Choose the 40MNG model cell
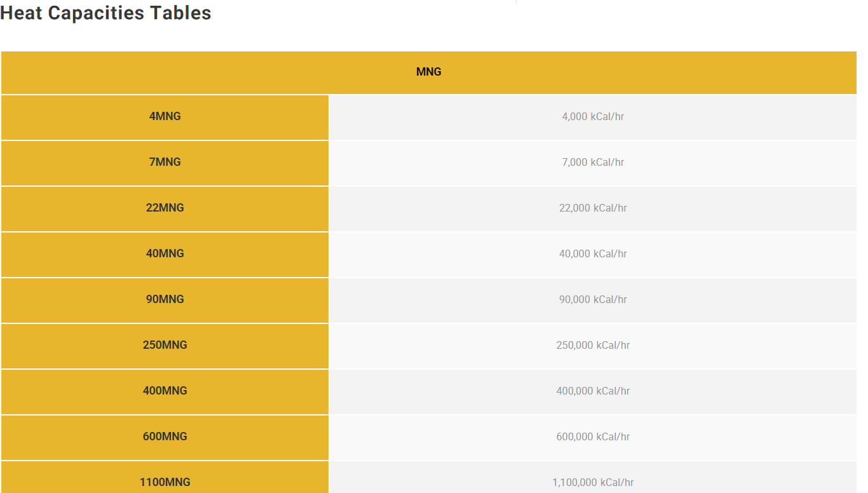This screenshot has height=493, width=868. (x=165, y=254)
